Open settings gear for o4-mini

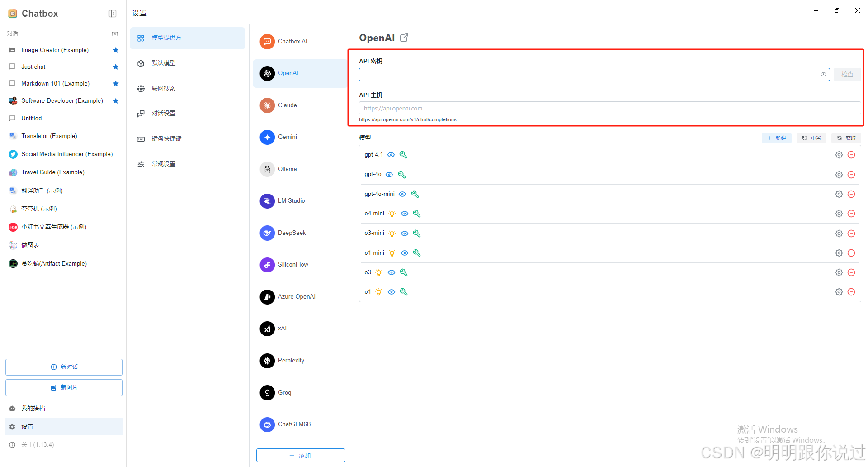click(x=839, y=214)
